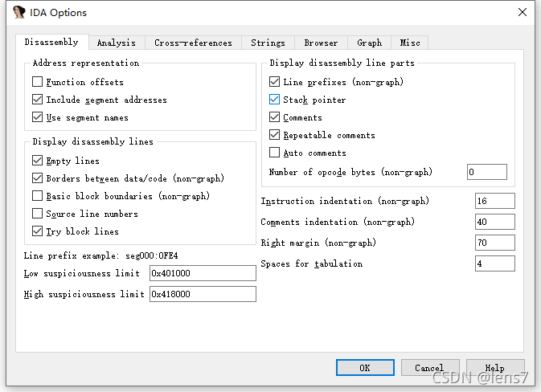Image resolution: width=541 pixels, height=392 pixels.
Task: Switch to the Strings tab
Action: click(x=268, y=43)
